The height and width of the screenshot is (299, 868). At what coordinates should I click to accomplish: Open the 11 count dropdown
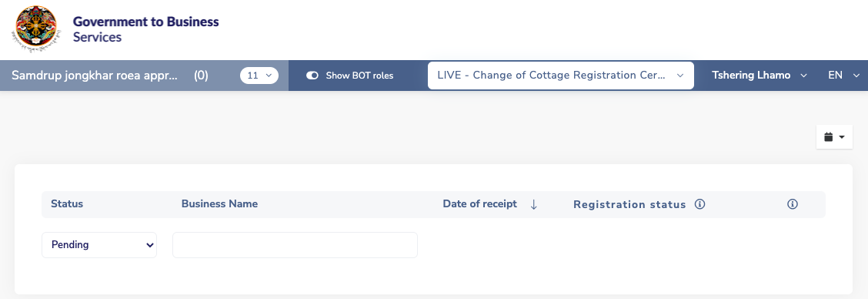tap(259, 76)
